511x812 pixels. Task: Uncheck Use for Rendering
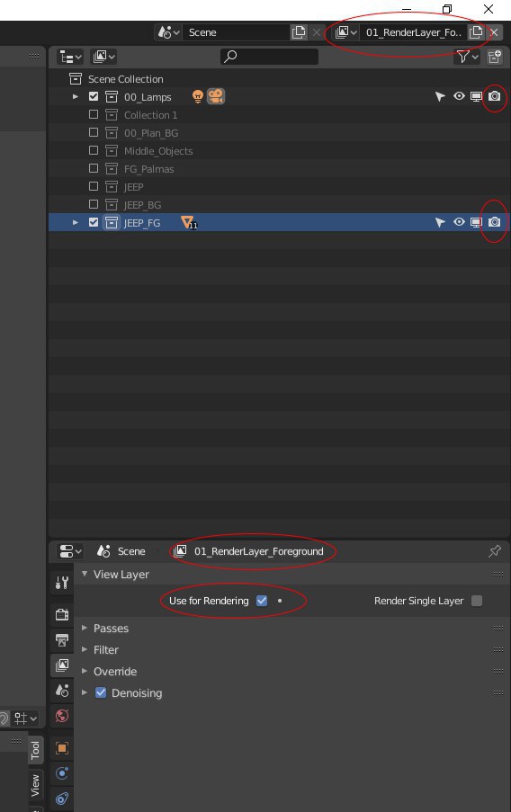pyautogui.click(x=262, y=601)
